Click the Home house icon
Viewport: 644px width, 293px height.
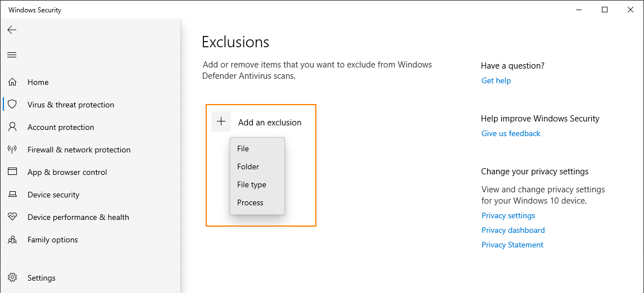pos(12,82)
